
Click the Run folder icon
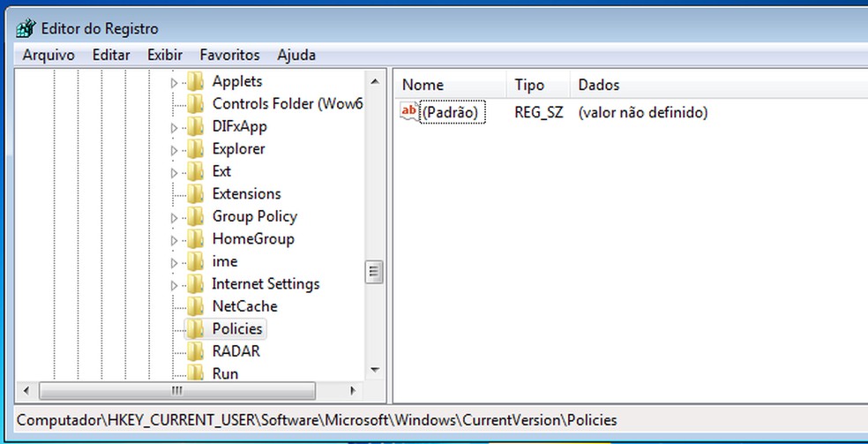click(196, 373)
